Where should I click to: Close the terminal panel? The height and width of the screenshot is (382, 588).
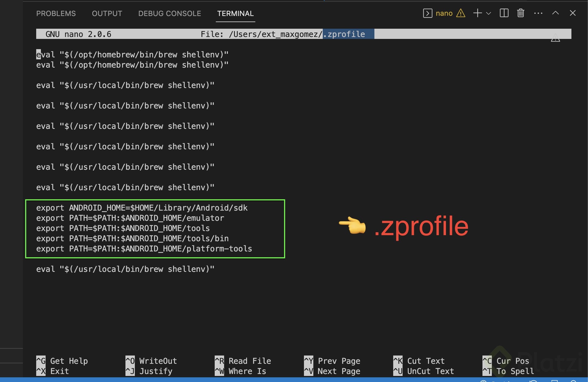pyautogui.click(x=573, y=13)
